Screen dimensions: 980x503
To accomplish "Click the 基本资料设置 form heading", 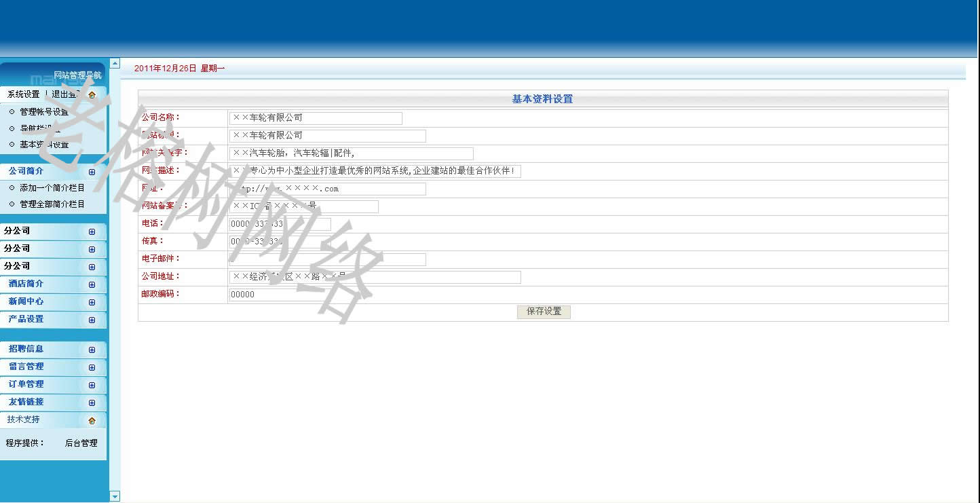I will tap(542, 99).
